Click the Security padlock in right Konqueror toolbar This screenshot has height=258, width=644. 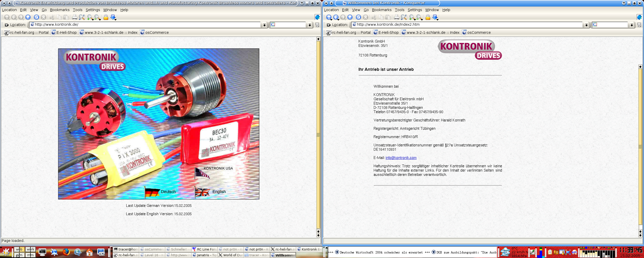[x=428, y=17]
